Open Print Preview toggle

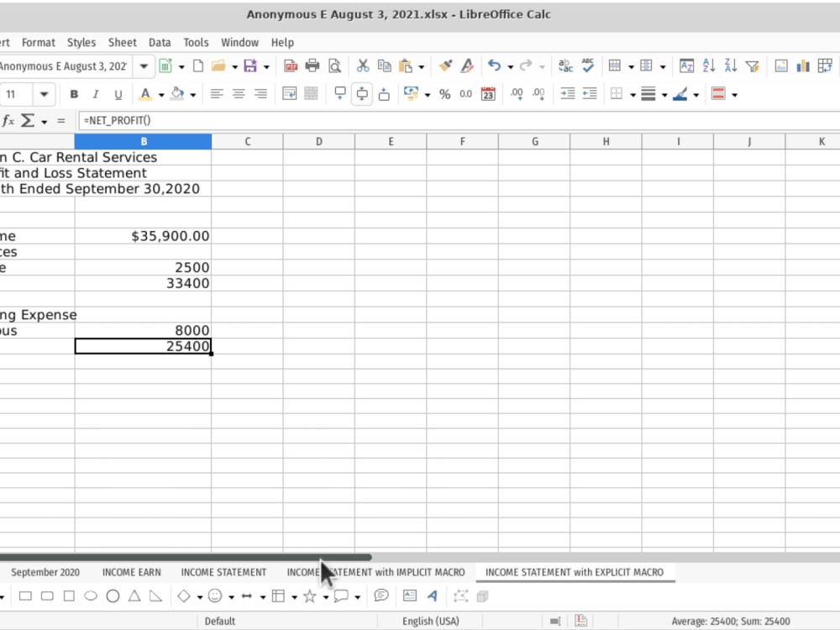(x=335, y=66)
